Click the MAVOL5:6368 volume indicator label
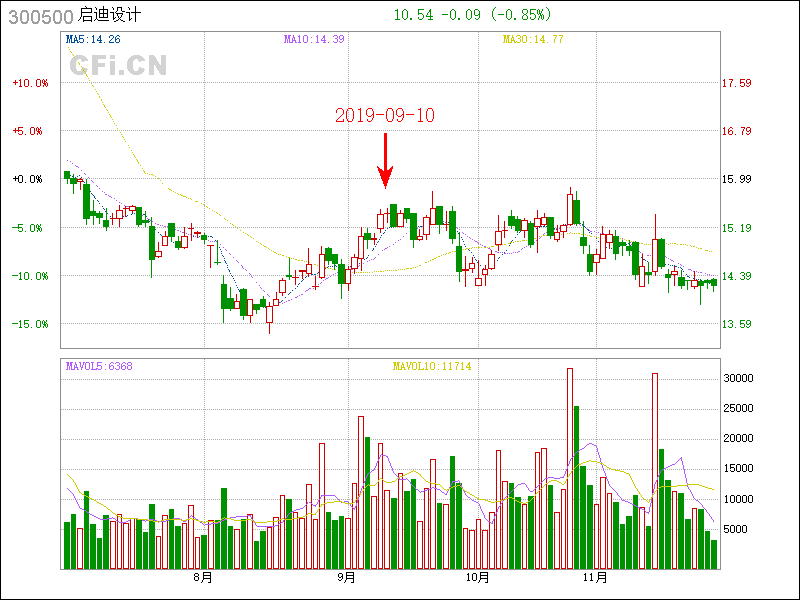This screenshot has width=800, height=600. point(99,366)
